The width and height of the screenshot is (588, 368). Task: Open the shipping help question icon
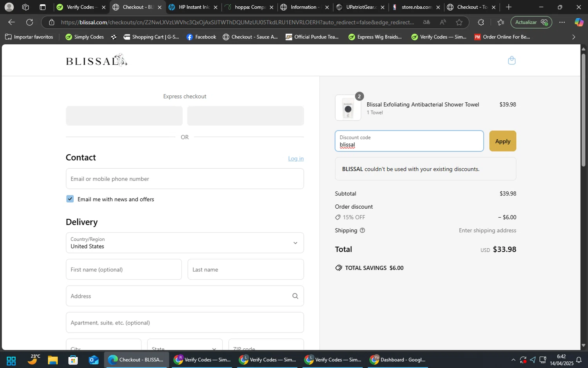coord(362,230)
